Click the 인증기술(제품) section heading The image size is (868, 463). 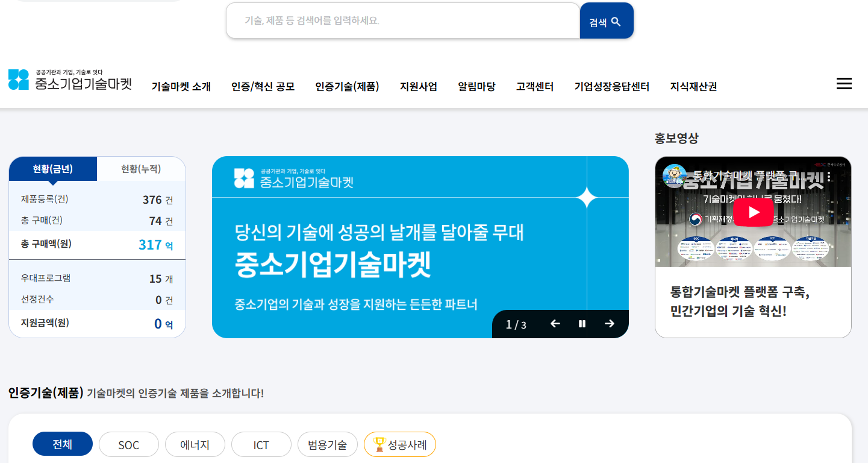tap(46, 393)
